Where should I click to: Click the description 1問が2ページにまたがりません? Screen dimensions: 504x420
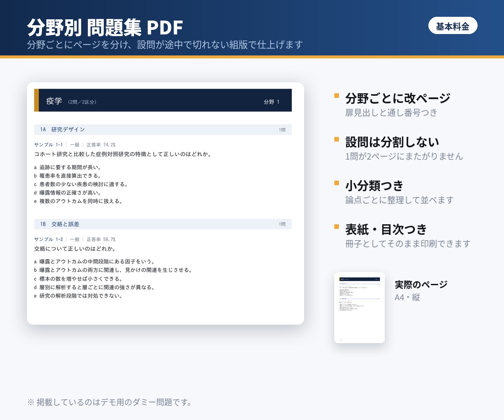coord(404,156)
